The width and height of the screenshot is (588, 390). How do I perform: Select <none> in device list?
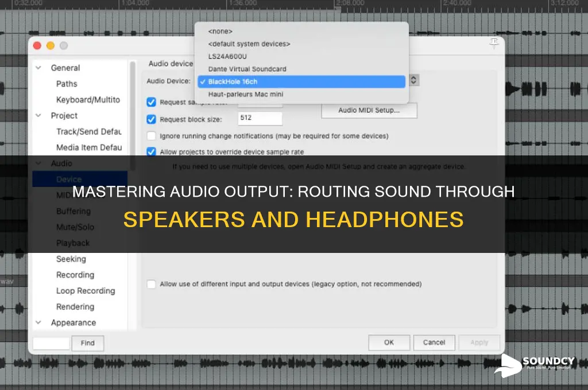301,31
